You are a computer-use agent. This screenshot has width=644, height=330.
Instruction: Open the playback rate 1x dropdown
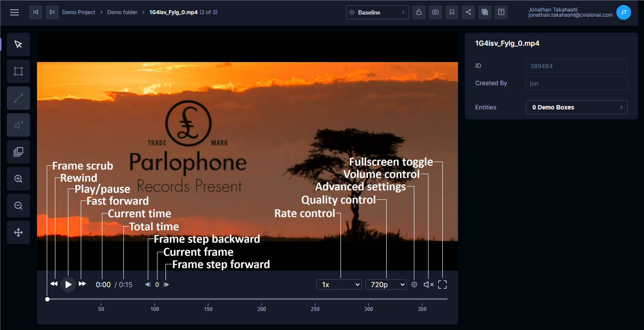click(339, 284)
